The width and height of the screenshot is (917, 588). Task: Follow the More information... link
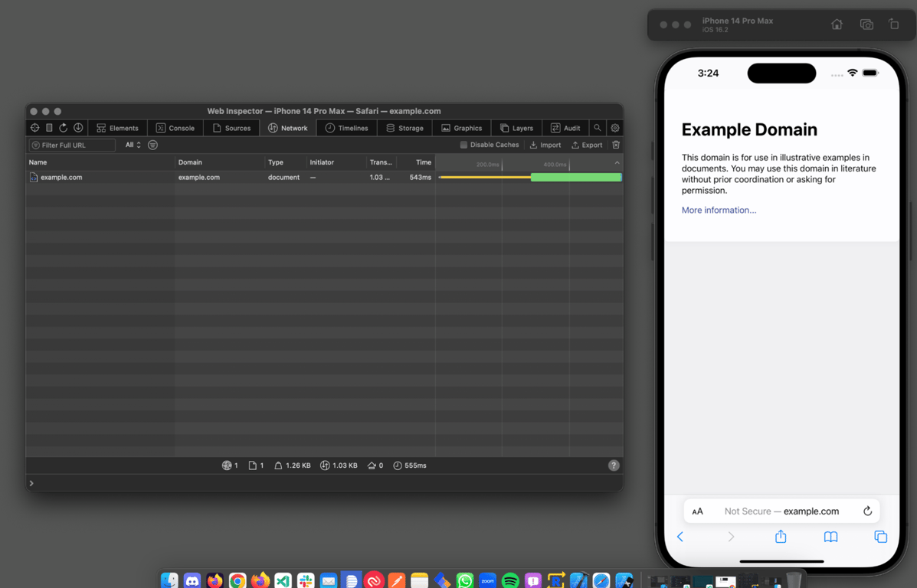click(x=719, y=211)
